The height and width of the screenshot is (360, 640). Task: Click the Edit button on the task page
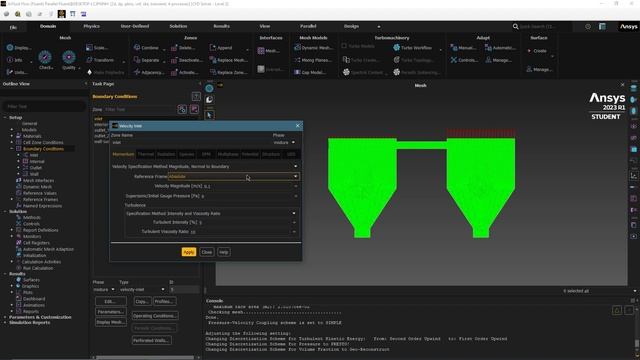click(x=111, y=302)
